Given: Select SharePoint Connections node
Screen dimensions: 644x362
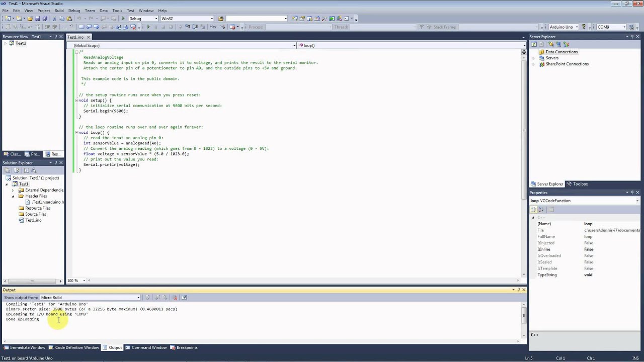Looking at the screenshot, I should coord(567,64).
